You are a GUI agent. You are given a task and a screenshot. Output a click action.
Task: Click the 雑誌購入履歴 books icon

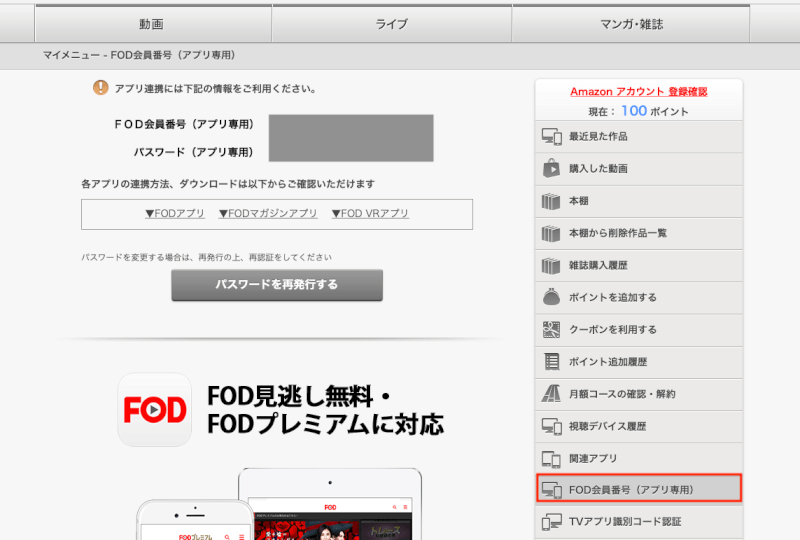click(x=551, y=265)
